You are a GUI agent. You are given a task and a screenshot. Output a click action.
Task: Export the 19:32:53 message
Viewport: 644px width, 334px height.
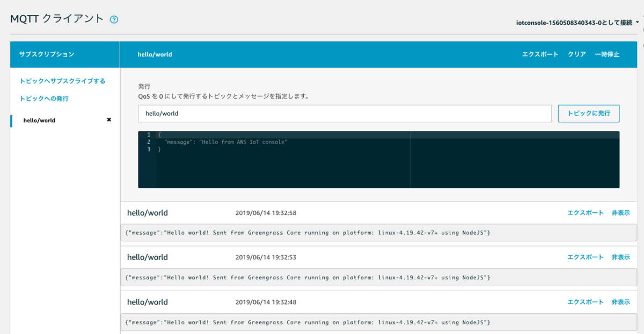(x=586, y=257)
